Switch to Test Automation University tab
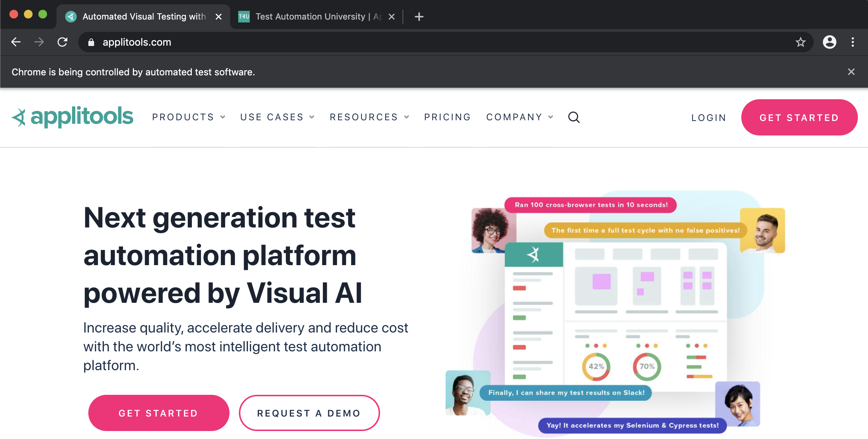The height and width of the screenshot is (439, 868). point(309,17)
